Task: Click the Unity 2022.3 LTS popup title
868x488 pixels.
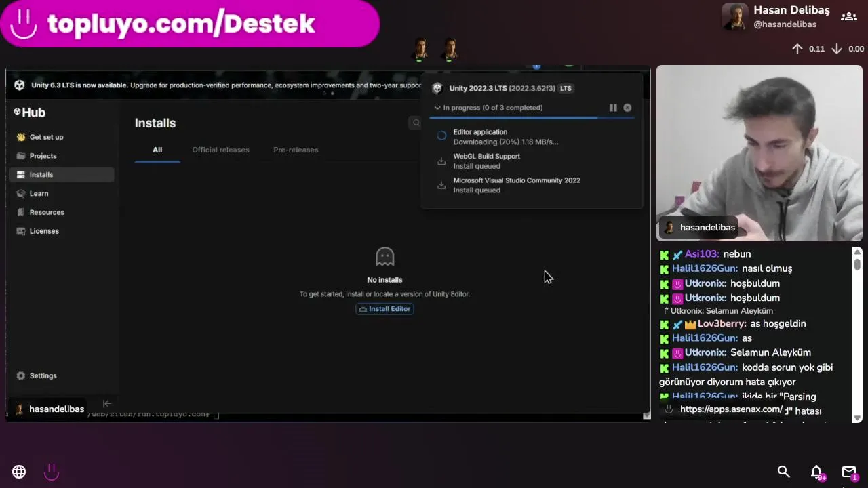Action: [502, 89]
